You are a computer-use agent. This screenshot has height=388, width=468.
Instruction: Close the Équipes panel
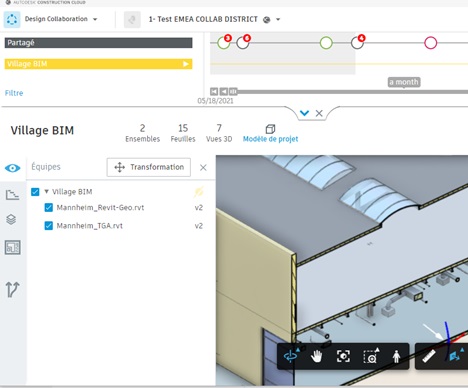[203, 168]
